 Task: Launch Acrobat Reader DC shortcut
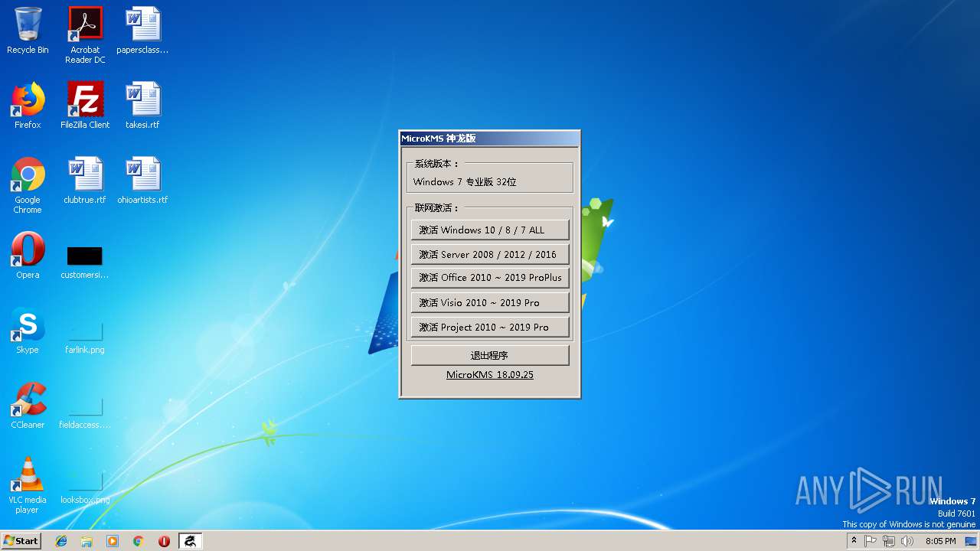tap(85, 34)
